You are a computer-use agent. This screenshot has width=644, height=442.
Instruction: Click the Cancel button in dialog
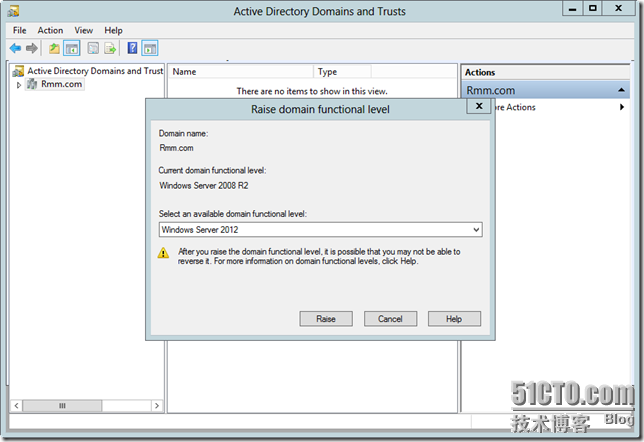pos(390,319)
